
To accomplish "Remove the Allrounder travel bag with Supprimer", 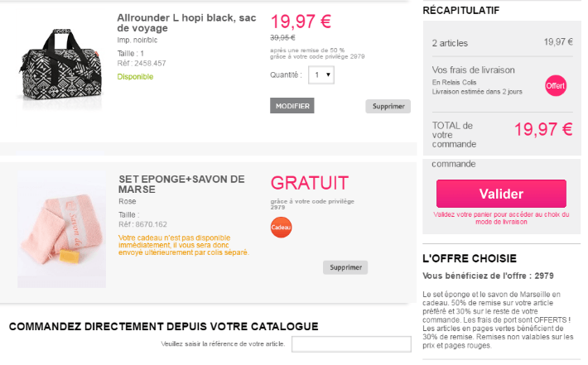I will [x=388, y=107].
